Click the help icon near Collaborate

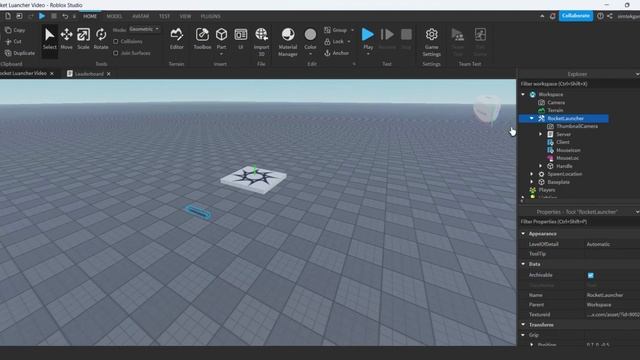(x=600, y=16)
